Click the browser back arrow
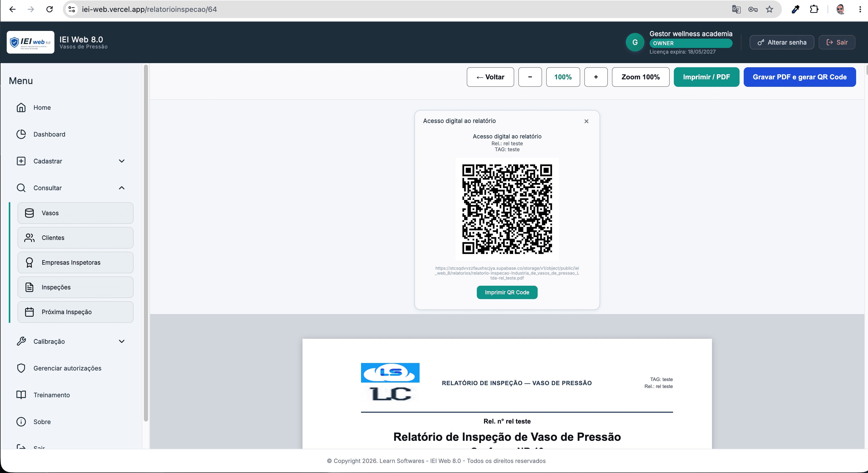The image size is (868, 473). 12,9
